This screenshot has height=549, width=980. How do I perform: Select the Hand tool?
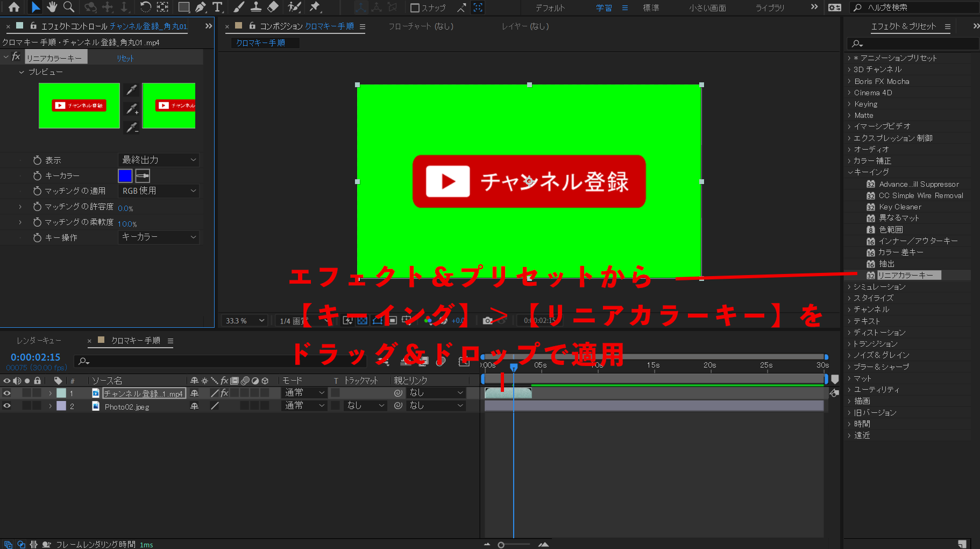coord(52,7)
